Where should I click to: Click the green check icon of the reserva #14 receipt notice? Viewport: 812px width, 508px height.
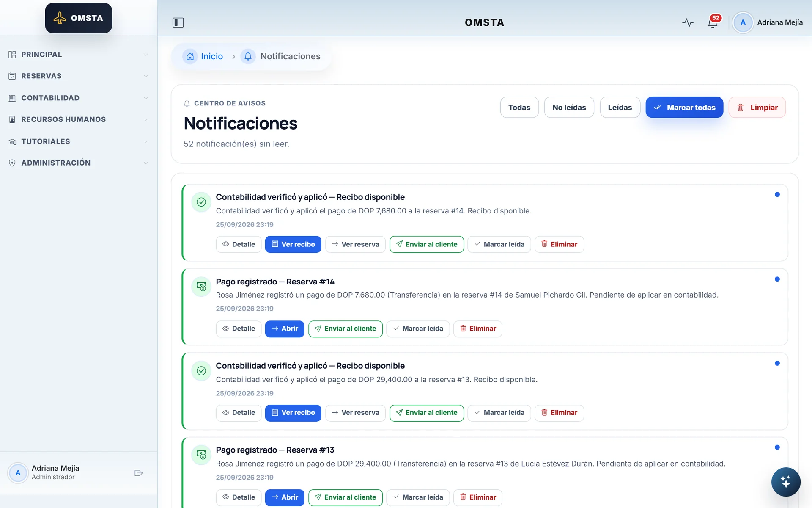(x=201, y=202)
